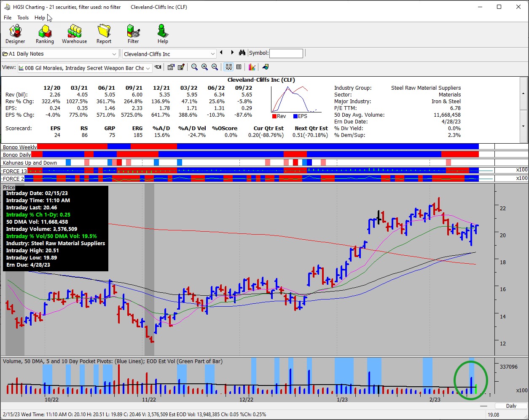Click the 19.08 status bar value
The height and width of the screenshot is (420, 529).
pos(494,415)
